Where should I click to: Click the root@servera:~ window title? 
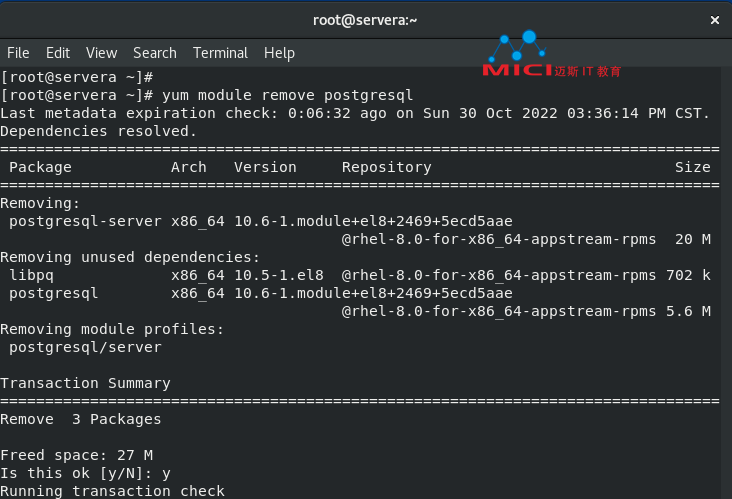(x=365, y=20)
